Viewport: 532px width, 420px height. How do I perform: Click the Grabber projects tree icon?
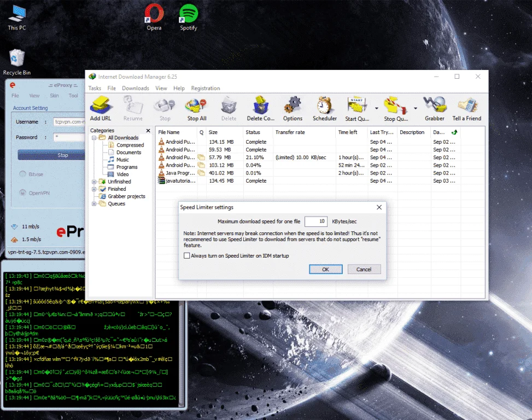(102, 196)
